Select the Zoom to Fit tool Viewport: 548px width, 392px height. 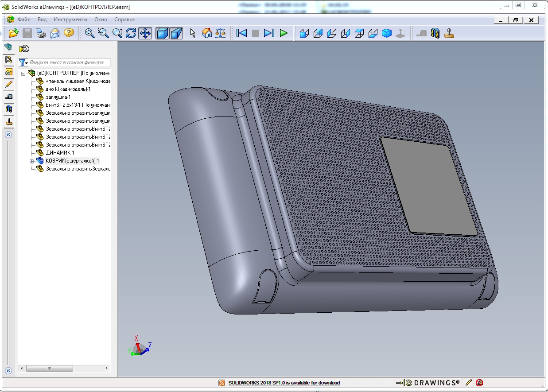(90, 33)
